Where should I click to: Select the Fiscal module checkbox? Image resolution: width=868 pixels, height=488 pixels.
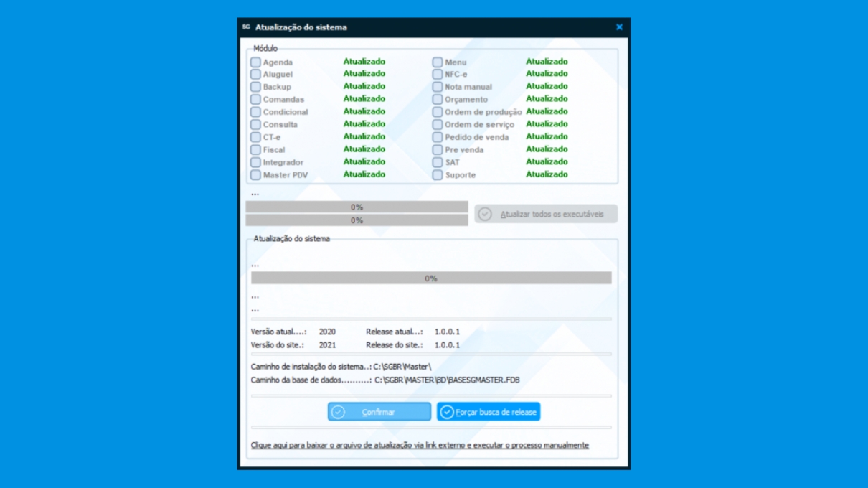coord(255,150)
